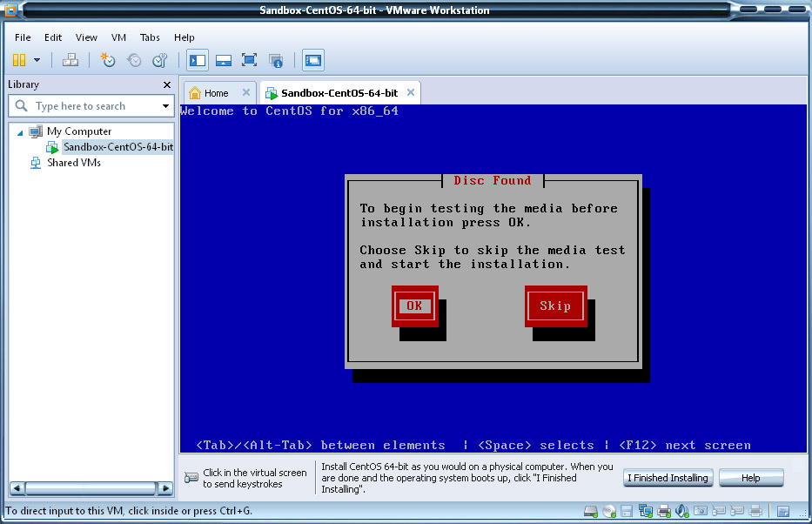Collapse the My Computer tree node

(x=20, y=132)
